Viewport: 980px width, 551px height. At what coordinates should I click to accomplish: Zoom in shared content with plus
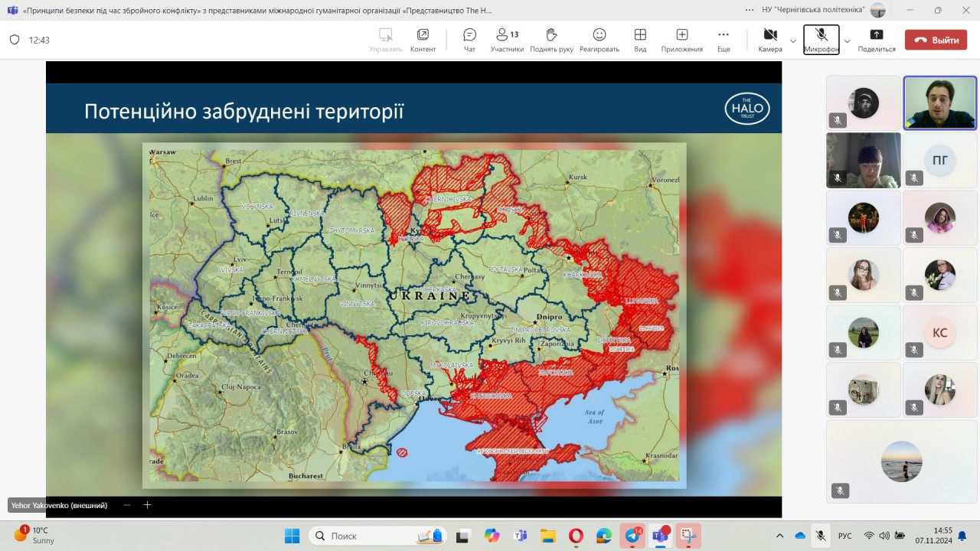tap(148, 505)
